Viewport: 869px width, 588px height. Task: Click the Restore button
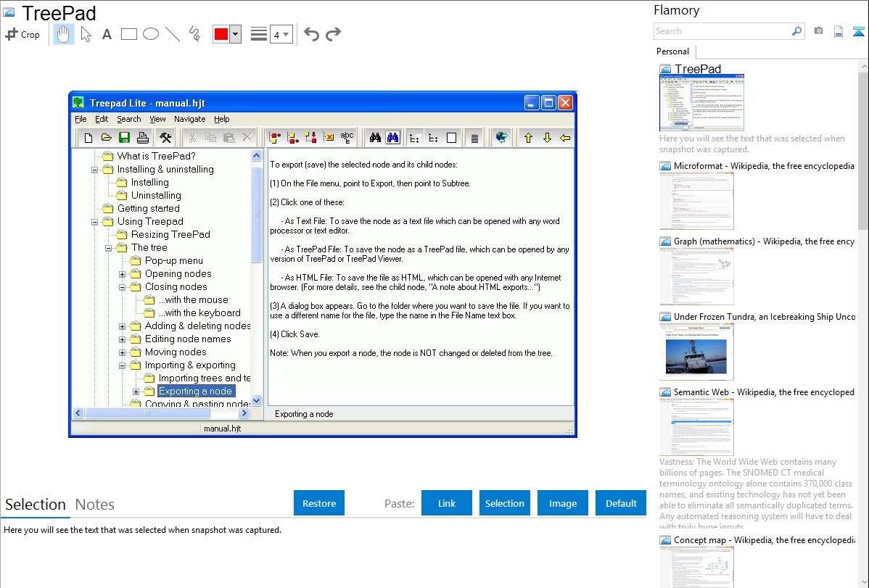coord(319,503)
